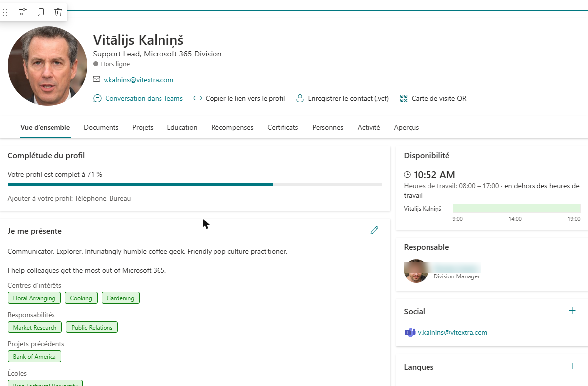The height and width of the screenshot is (386, 588).
Task: Add a Social entry with plus icon
Action: pyautogui.click(x=572, y=311)
